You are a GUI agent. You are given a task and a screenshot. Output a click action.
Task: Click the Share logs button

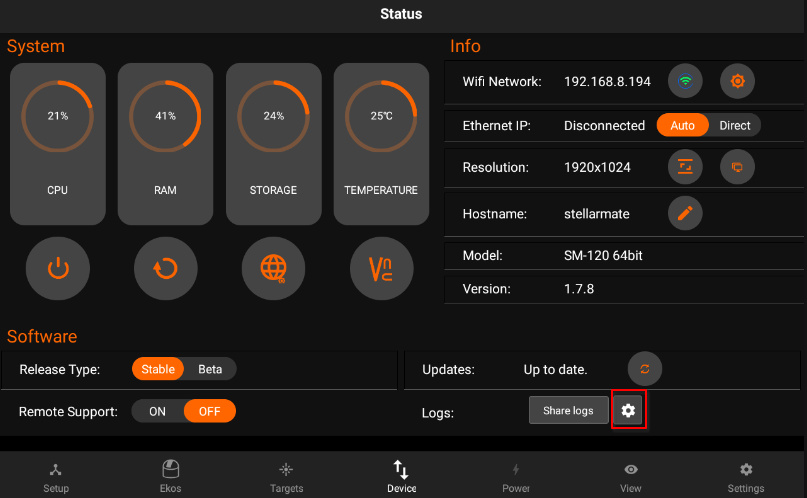[568, 410]
